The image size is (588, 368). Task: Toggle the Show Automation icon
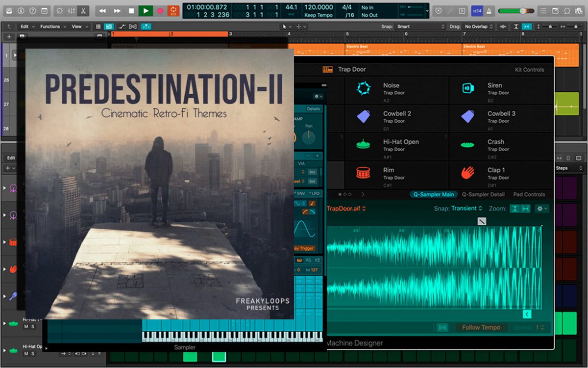(122, 26)
